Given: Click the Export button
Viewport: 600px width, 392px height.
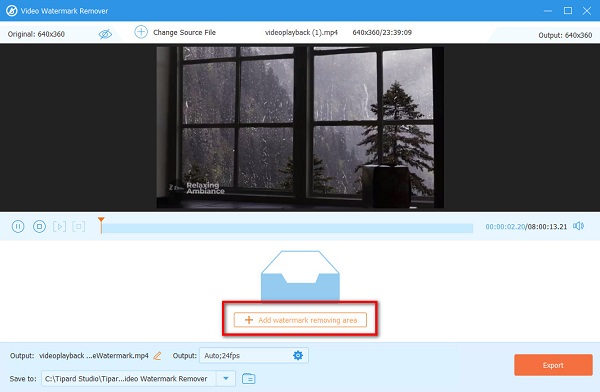Looking at the screenshot, I should (553, 365).
